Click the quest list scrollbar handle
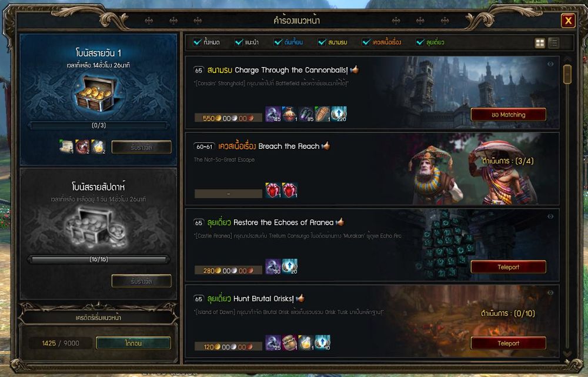 [x=567, y=74]
